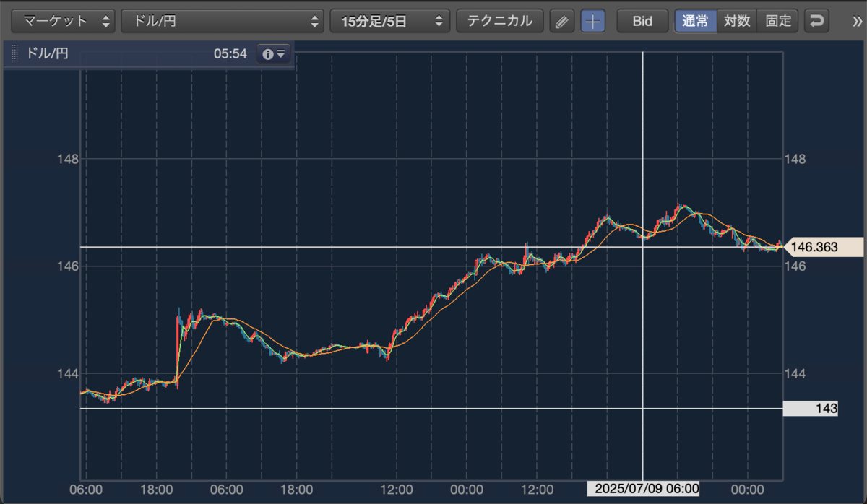Click the 144 label on left axis

(x=67, y=373)
